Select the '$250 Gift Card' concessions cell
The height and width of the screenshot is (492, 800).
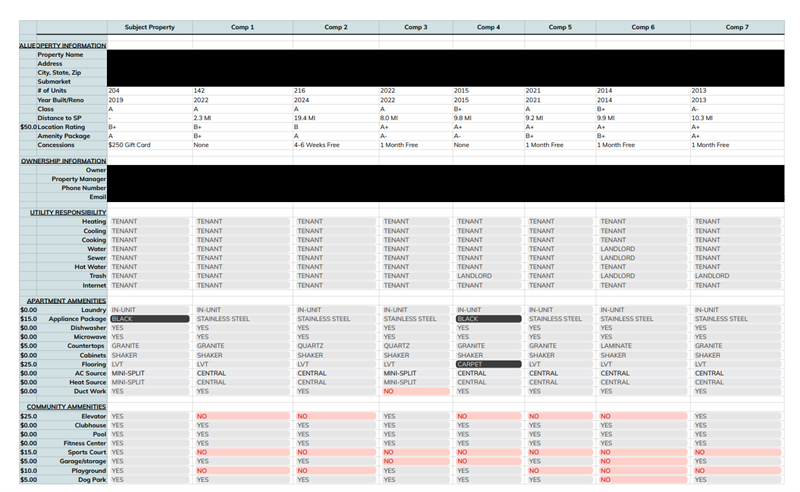pos(149,145)
